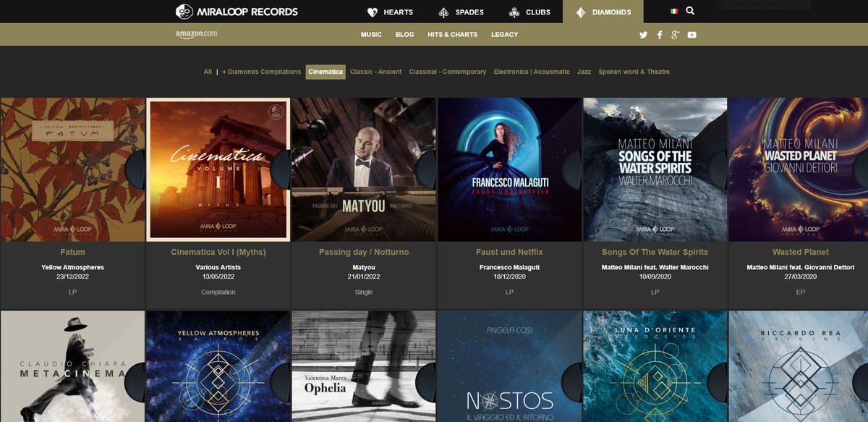Open Angela Cosi Nostos cover
The image size is (868, 422).
510,366
